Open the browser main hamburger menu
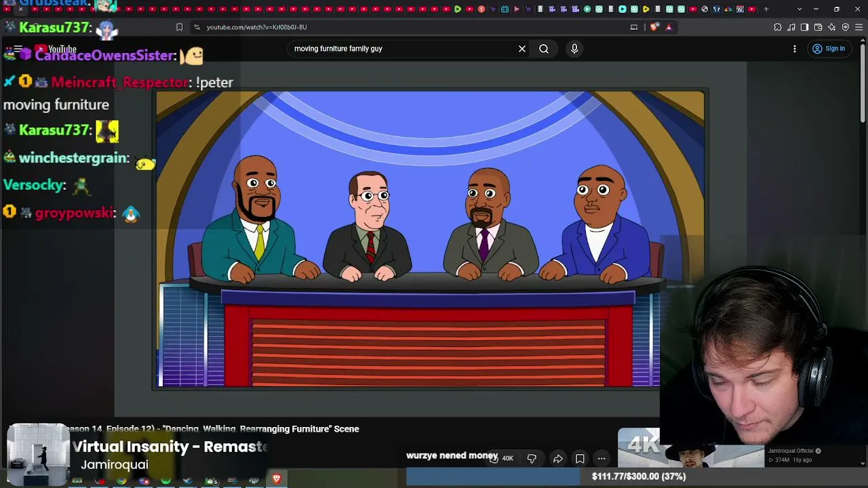 859,27
